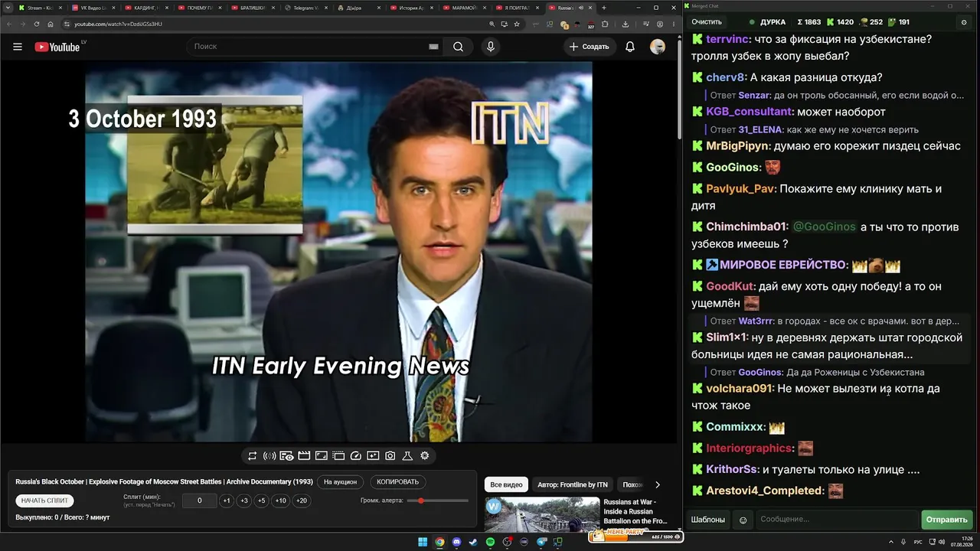Switch to the КАРДИНГ tab
The width and height of the screenshot is (980, 551).
click(146, 8)
